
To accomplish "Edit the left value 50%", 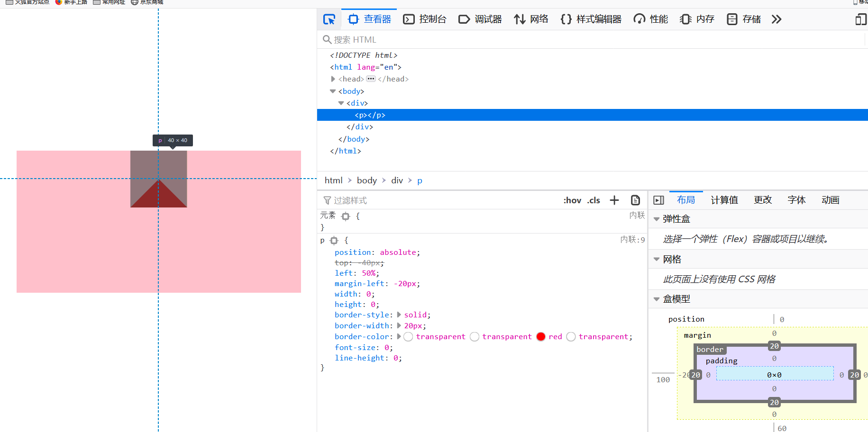I will [x=368, y=273].
